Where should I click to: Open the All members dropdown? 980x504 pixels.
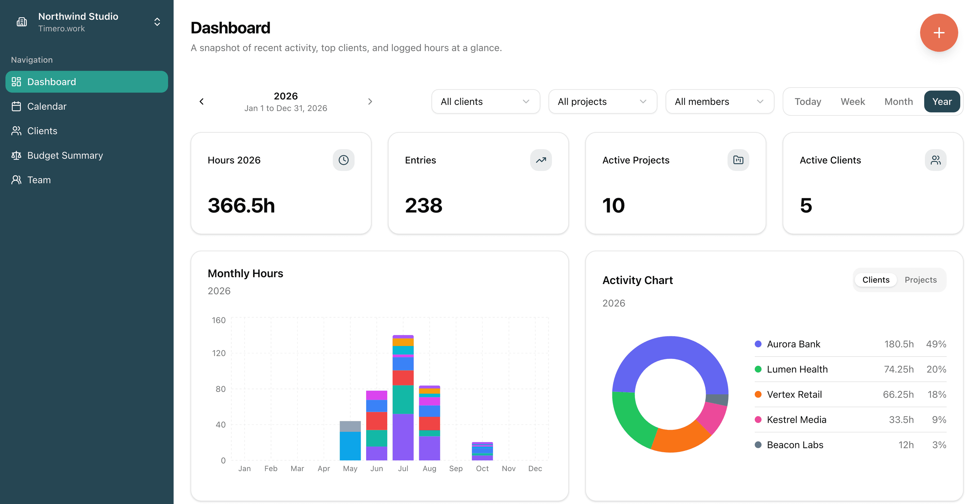coord(720,101)
